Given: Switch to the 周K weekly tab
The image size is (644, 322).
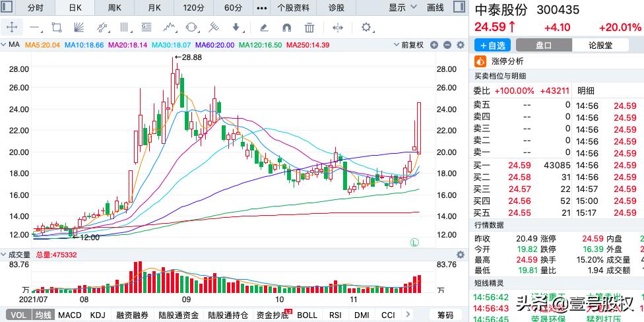Looking at the screenshot, I should [x=114, y=8].
